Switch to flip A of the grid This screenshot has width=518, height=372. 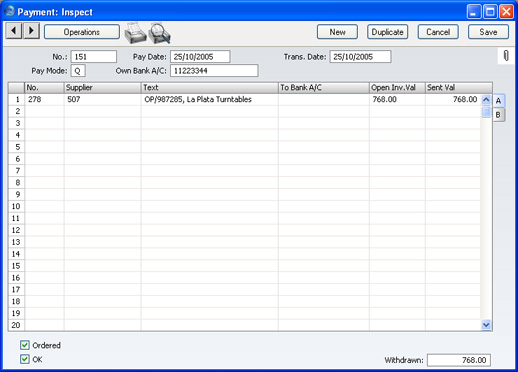click(499, 101)
